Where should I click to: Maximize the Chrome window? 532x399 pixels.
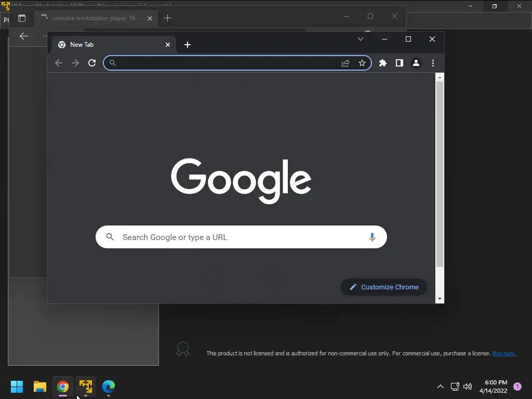[x=408, y=39]
